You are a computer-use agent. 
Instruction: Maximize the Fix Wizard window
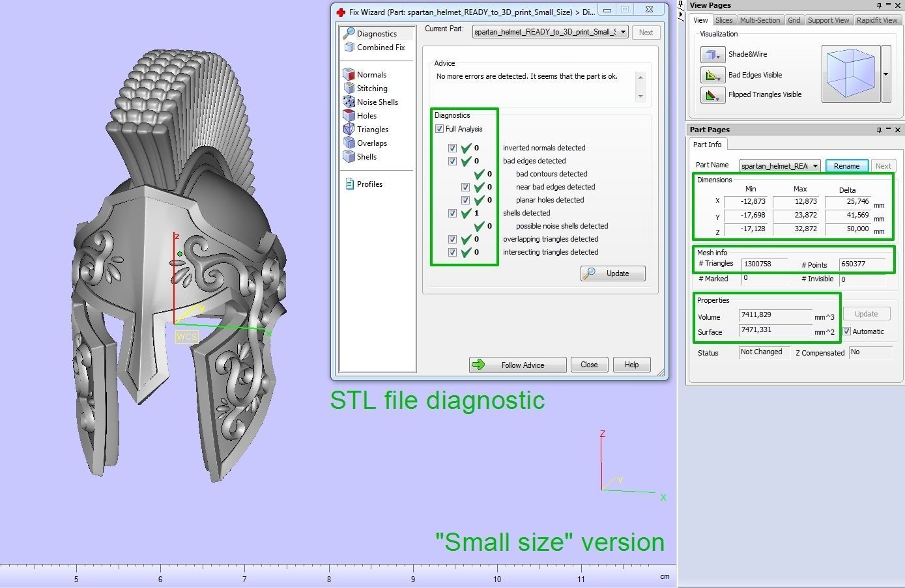(625, 10)
